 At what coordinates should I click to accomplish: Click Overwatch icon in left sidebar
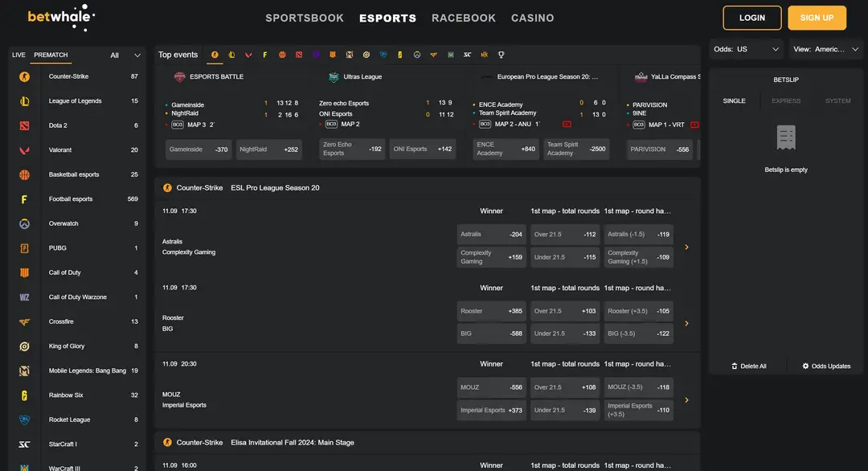click(24, 223)
